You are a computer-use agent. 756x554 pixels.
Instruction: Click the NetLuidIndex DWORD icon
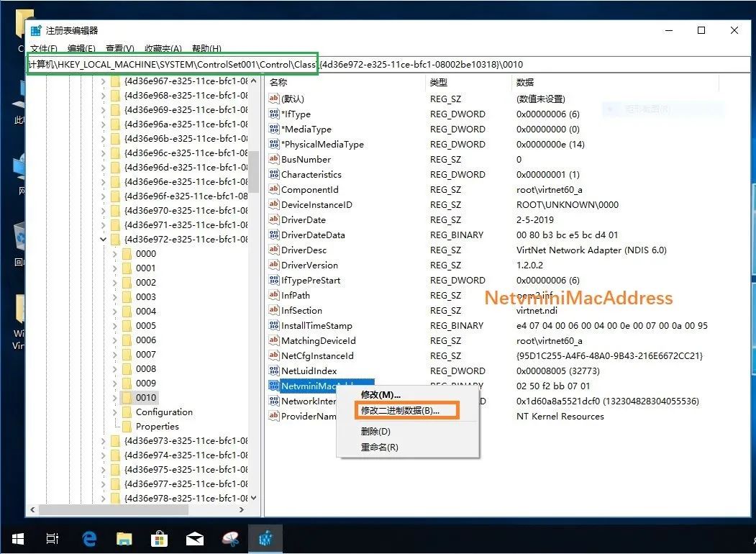(274, 371)
